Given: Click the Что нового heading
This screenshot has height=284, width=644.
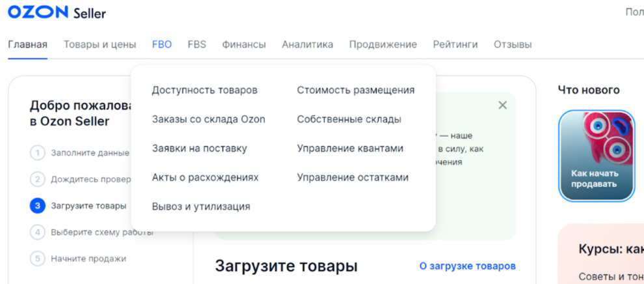Looking at the screenshot, I should tap(589, 90).
